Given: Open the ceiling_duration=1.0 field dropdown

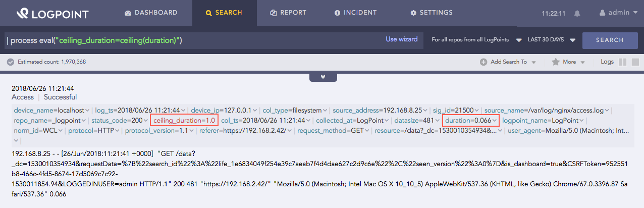Looking at the screenshot, I should 185,120.
